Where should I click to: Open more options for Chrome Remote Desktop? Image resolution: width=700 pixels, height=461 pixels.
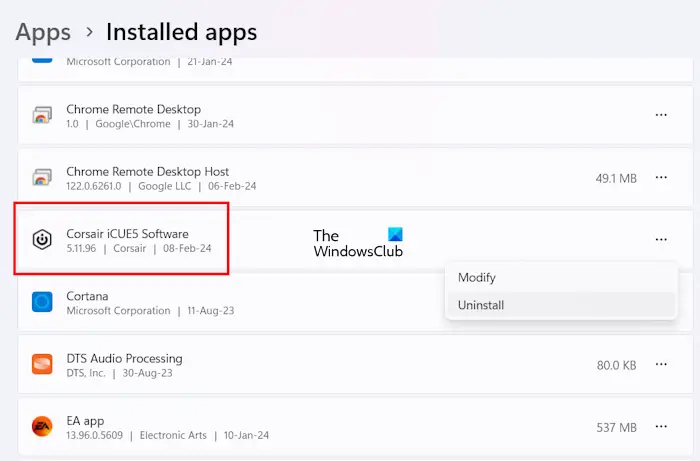click(661, 115)
